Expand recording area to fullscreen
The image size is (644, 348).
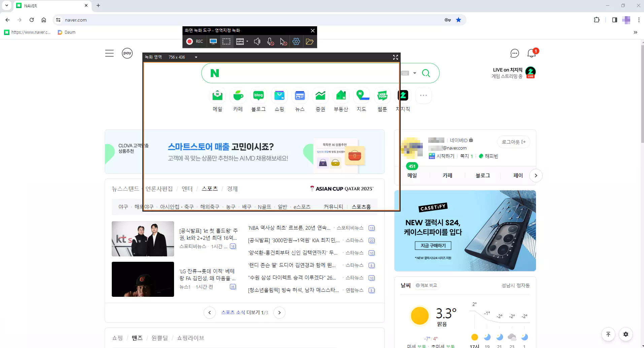[396, 57]
